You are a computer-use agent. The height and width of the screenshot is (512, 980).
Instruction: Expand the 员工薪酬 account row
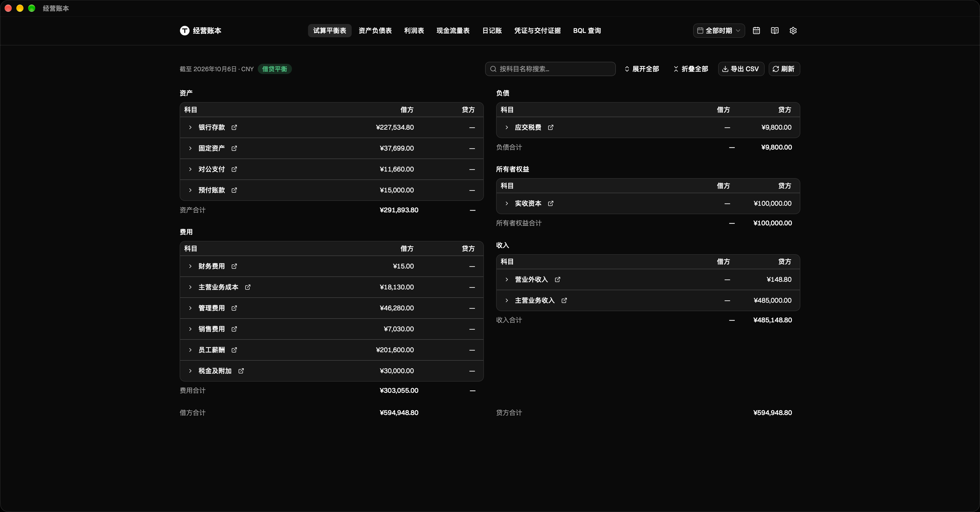[x=190, y=350]
